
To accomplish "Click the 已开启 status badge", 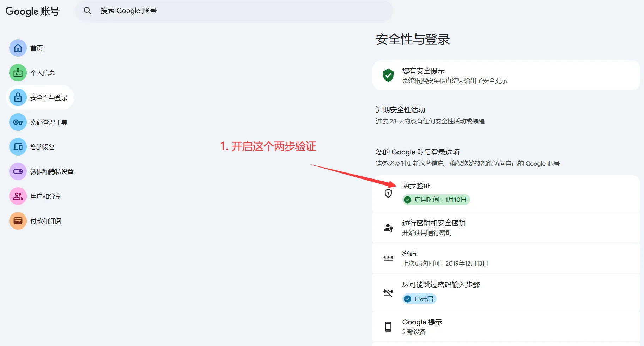I will coord(419,299).
